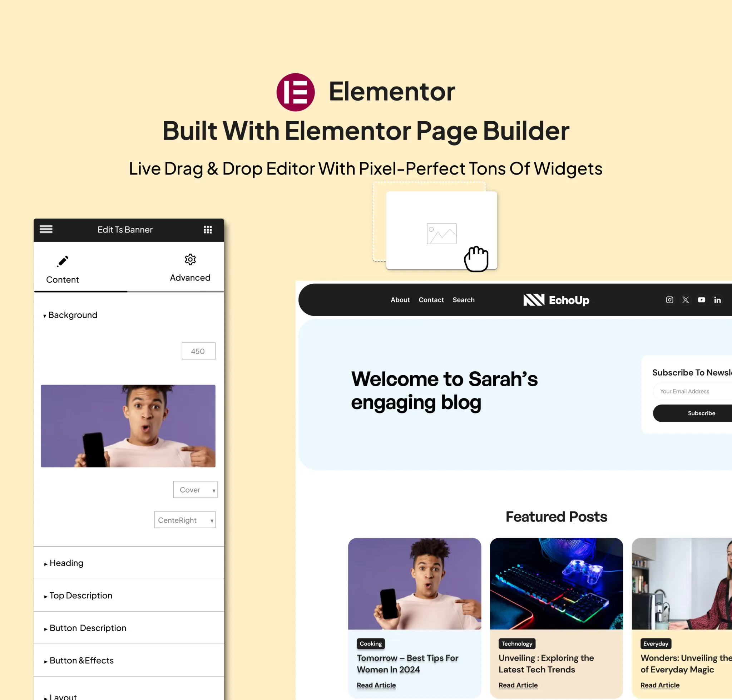Click the background height value 450
The height and width of the screenshot is (700, 732).
[197, 351]
